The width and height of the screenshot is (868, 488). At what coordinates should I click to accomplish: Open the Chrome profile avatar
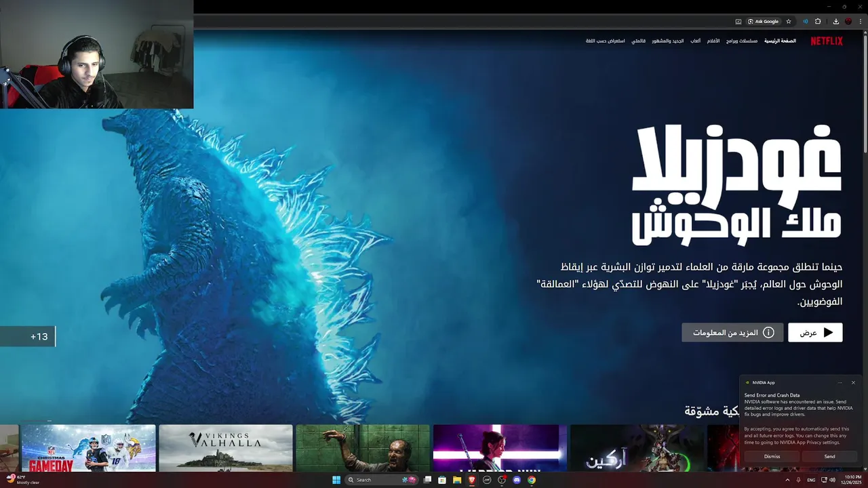[x=848, y=22]
